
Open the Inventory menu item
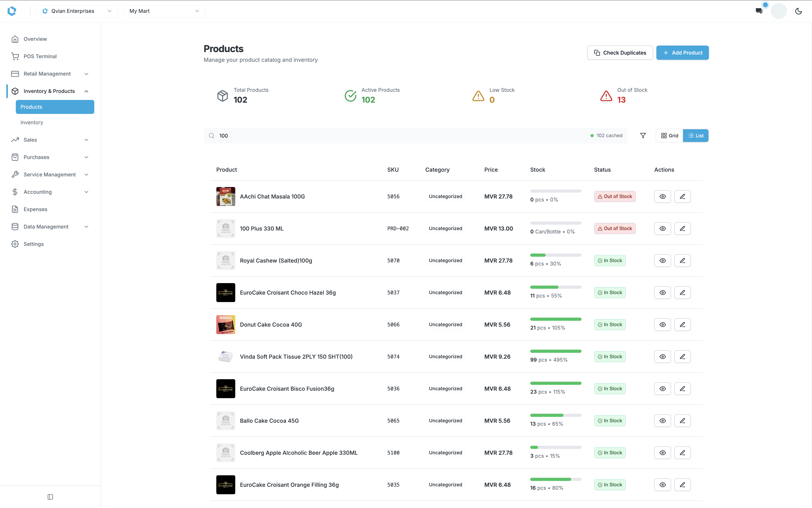point(32,122)
